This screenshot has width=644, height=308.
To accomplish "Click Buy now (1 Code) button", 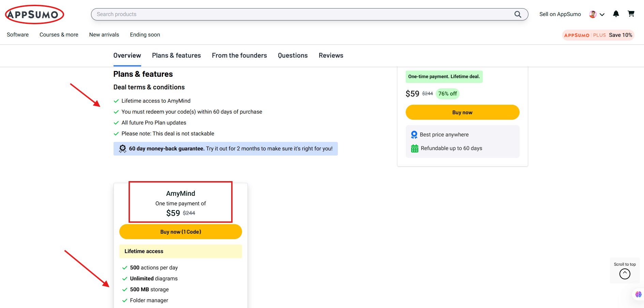I will [180, 232].
